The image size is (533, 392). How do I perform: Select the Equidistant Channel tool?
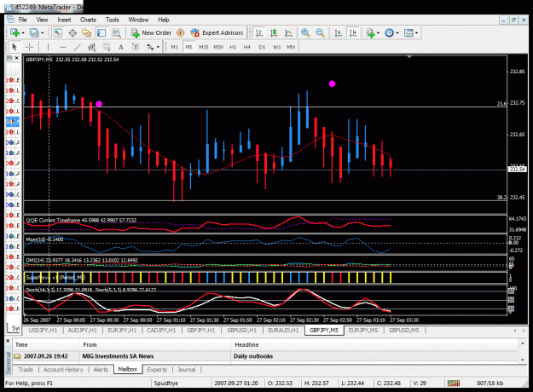(x=92, y=47)
